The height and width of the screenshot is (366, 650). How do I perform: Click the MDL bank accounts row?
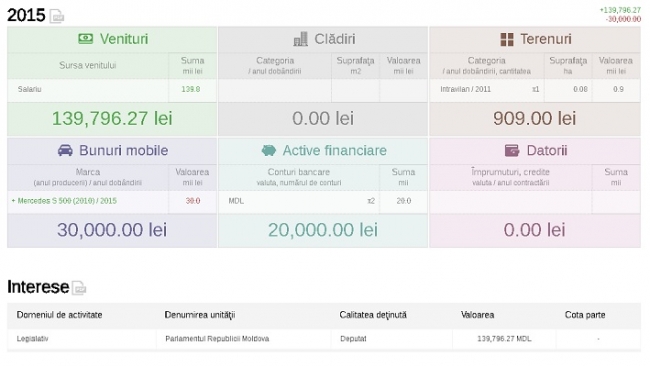pos(323,201)
